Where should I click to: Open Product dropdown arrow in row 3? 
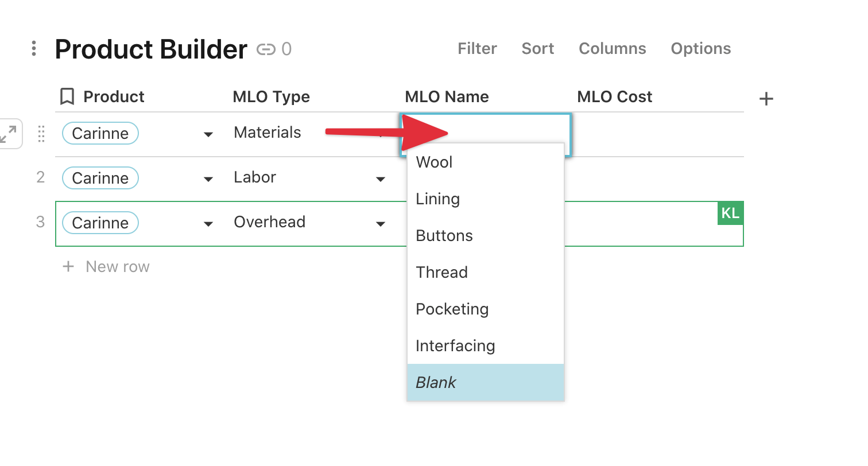click(x=208, y=224)
